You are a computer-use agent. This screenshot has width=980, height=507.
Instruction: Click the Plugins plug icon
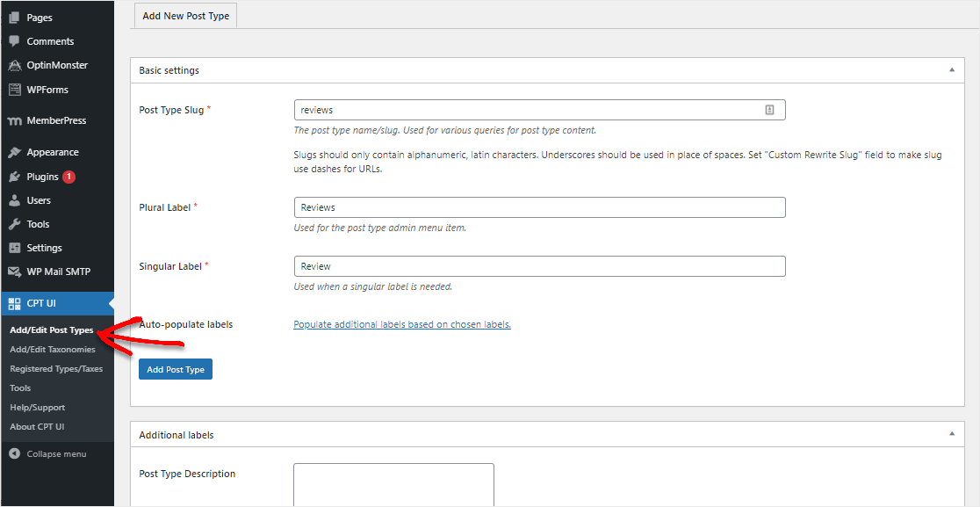(x=14, y=177)
